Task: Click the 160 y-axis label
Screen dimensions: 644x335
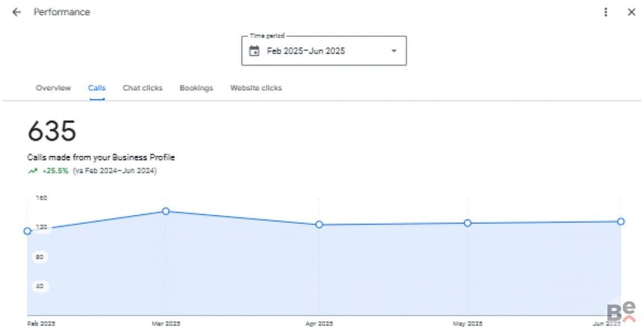Action: pyautogui.click(x=41, y=198)
